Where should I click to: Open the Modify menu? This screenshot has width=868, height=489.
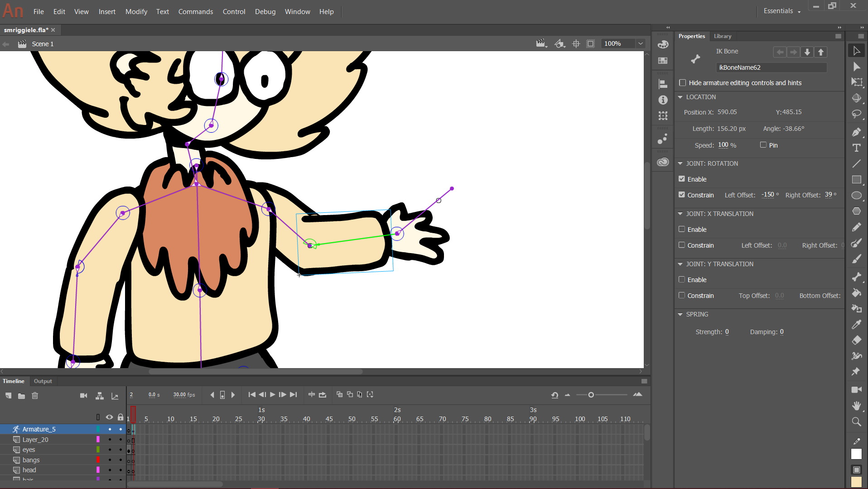(x=136, y=12)
